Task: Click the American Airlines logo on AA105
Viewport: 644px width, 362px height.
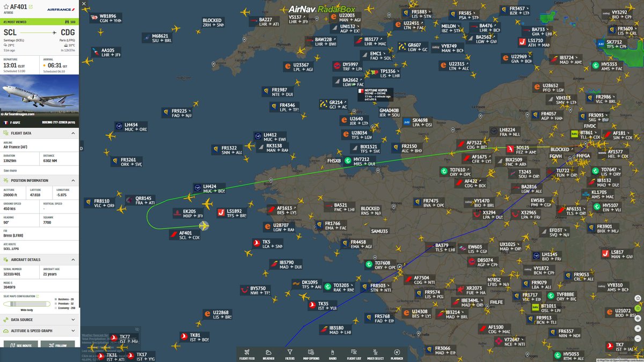Action: (94, 52)
